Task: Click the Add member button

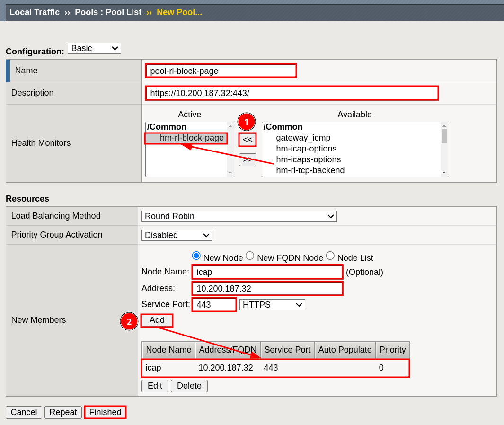Action: click(x=157, y=320)
